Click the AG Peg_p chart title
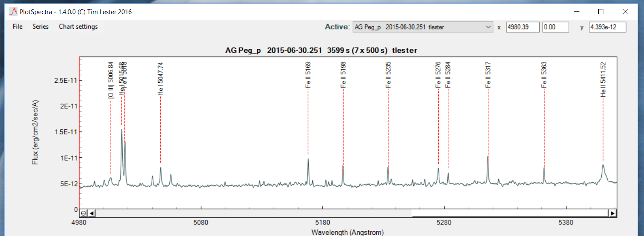 click(x=321, y=51)
